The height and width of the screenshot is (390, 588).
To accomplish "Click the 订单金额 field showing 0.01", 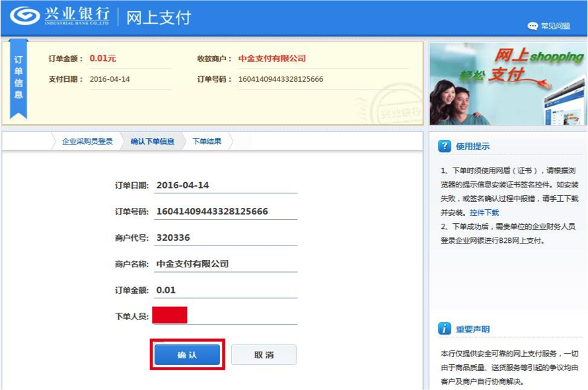I will click(225, 290).
